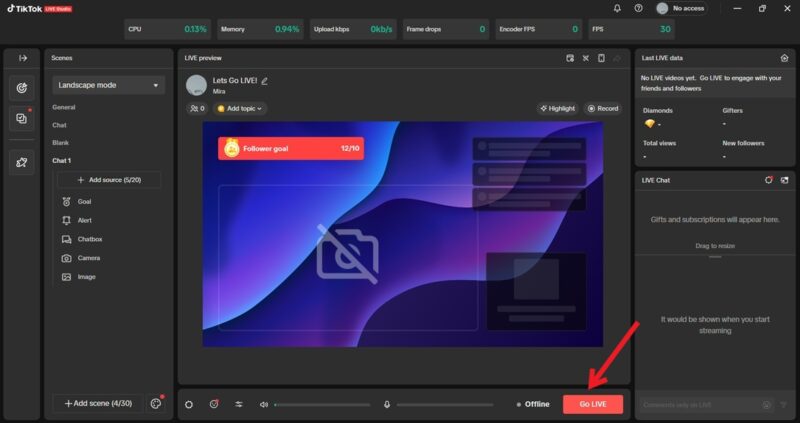Click the first LIVE preview header icon

click(x=570, y=58)
